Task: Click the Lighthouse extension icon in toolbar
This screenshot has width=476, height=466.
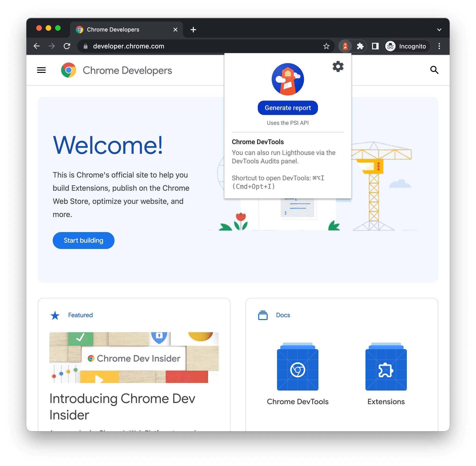Action: coord(345,47)
